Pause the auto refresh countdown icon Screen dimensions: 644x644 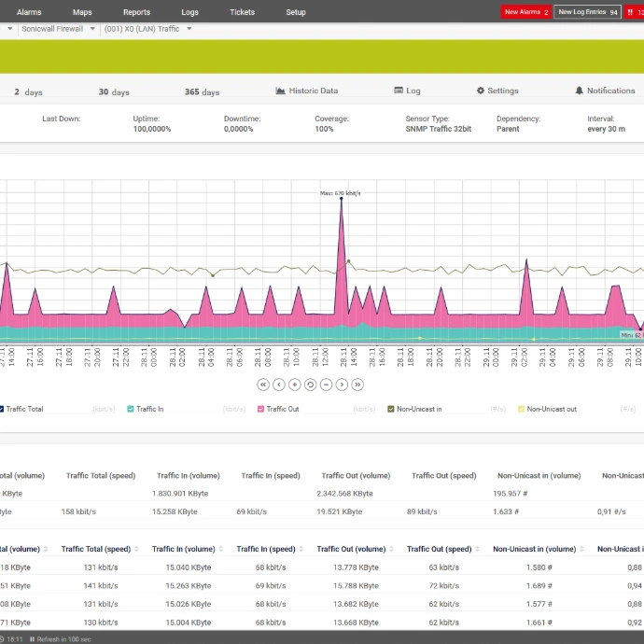(x=33, y=639)
